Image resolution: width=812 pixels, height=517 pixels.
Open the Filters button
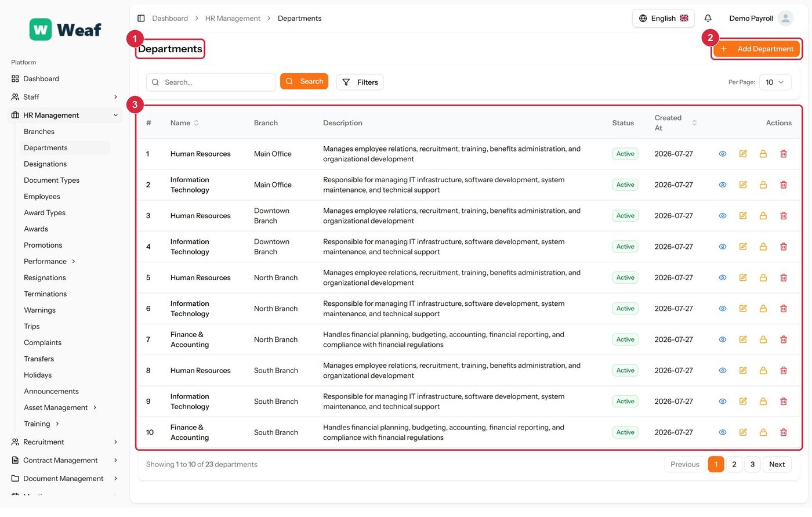pyautogui.click(x=360, y=82)
